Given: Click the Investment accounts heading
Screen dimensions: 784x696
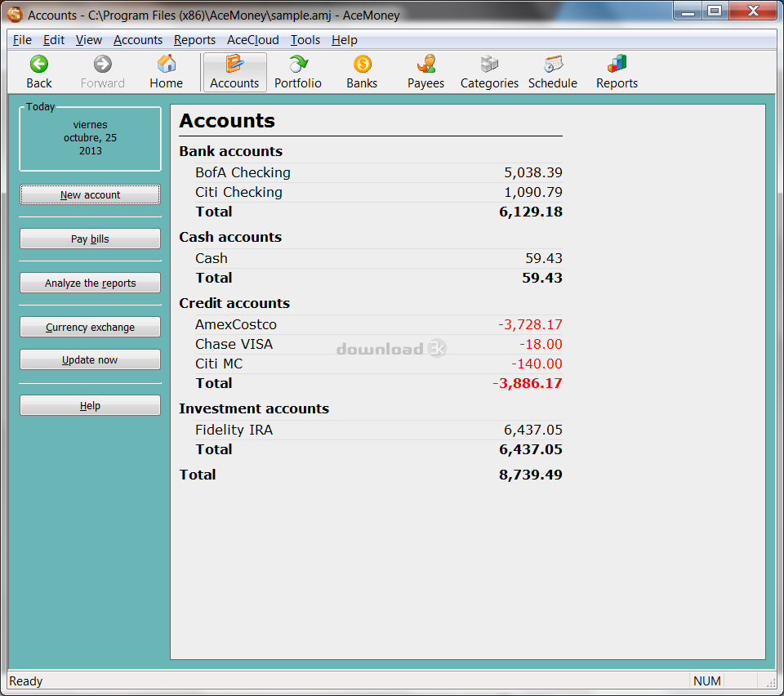Looking at the screenshot, I should (x=254, y=408).
